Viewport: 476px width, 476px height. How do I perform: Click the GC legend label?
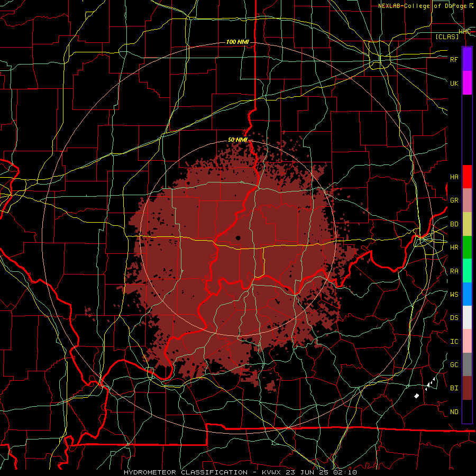tap(454, 365)
